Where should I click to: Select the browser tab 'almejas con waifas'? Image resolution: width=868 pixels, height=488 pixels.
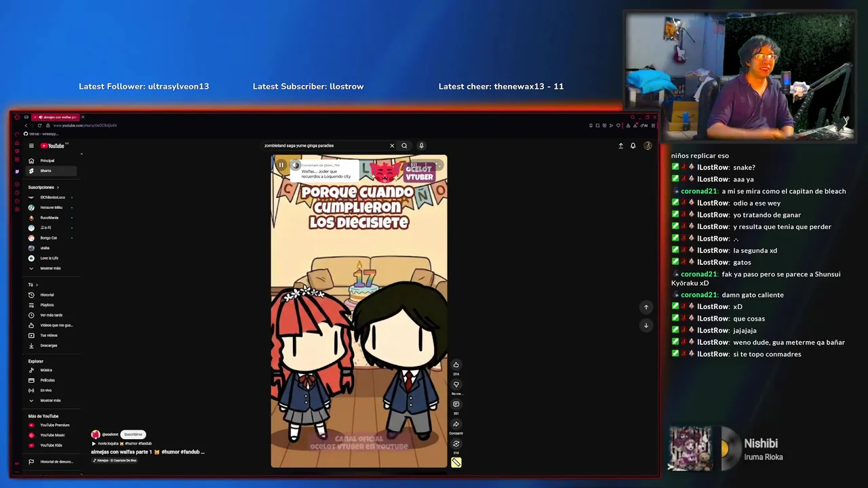pos(55,117)
